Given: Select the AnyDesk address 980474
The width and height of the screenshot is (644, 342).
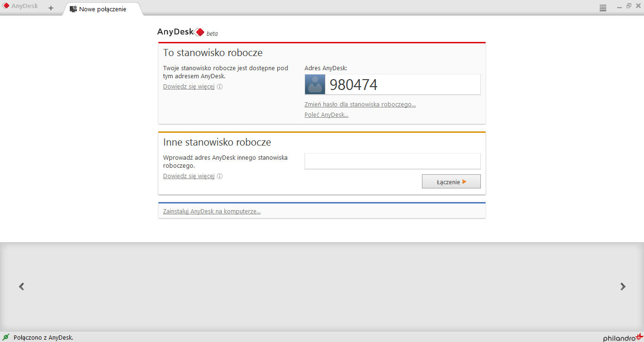Looking at the screenshot, I should 354,85.
